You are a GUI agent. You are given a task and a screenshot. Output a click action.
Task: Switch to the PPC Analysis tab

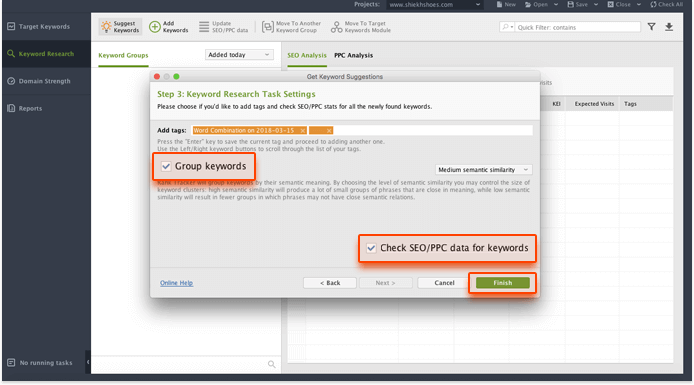[353, 55]
